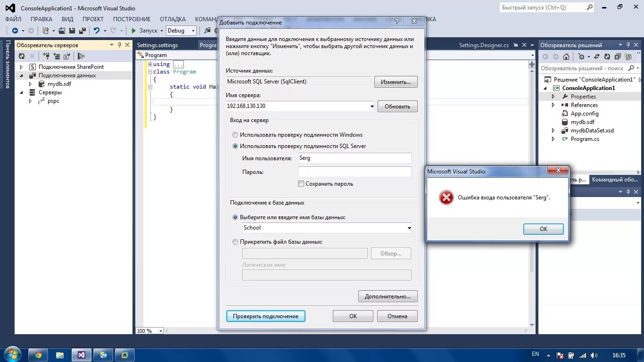The image size is (644, 362).
Task: Expand mydbDataSet.xsd node
Action: (553, 131)
